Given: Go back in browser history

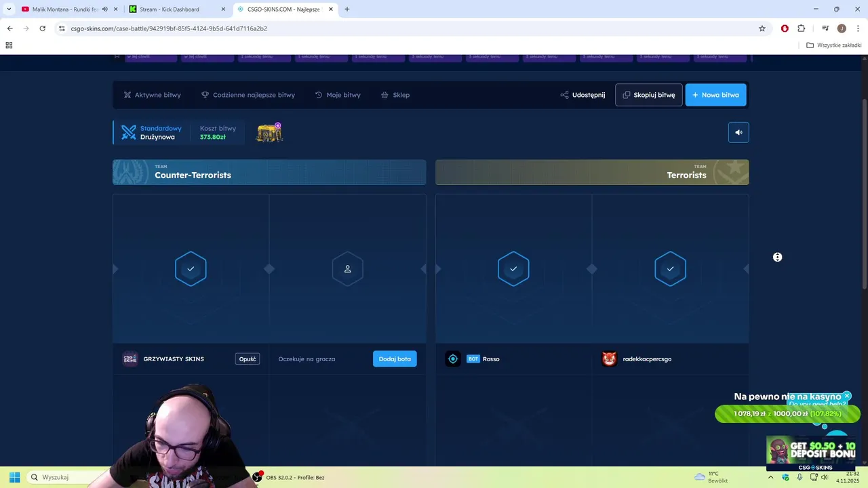Looking at the screenshot, I should pyautogui.click(x=9, y=28).
